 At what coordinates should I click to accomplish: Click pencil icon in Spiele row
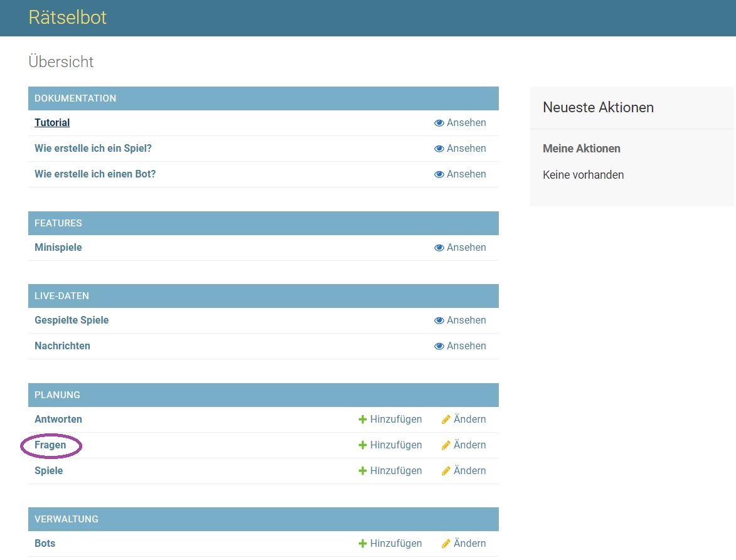click(446, 471)
